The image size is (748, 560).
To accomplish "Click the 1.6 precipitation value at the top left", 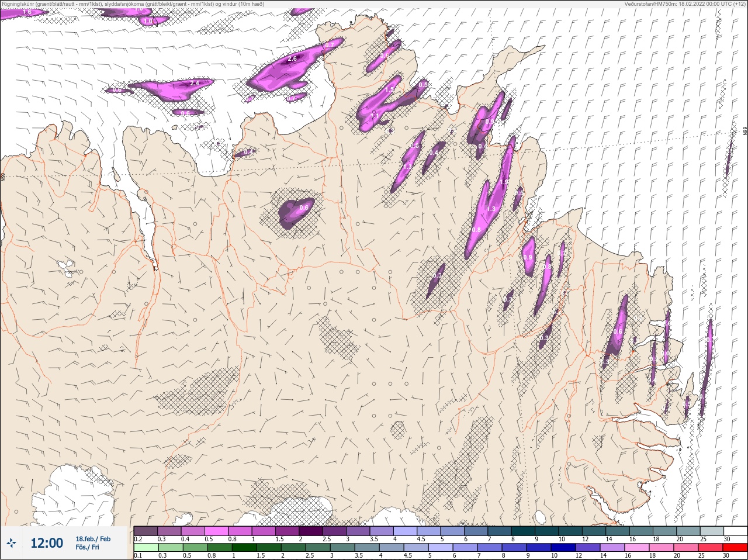I will coord(27,12).
